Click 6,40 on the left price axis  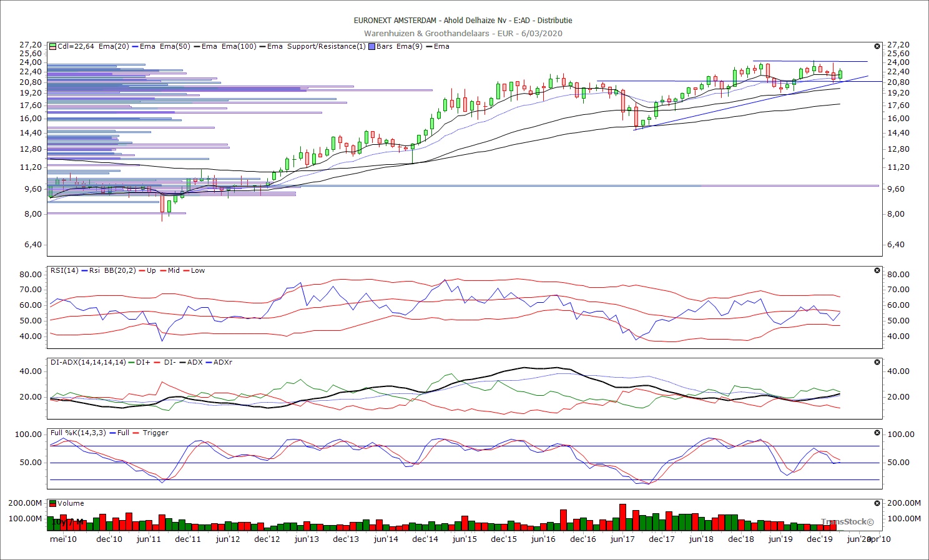click(x=33, y=245)
